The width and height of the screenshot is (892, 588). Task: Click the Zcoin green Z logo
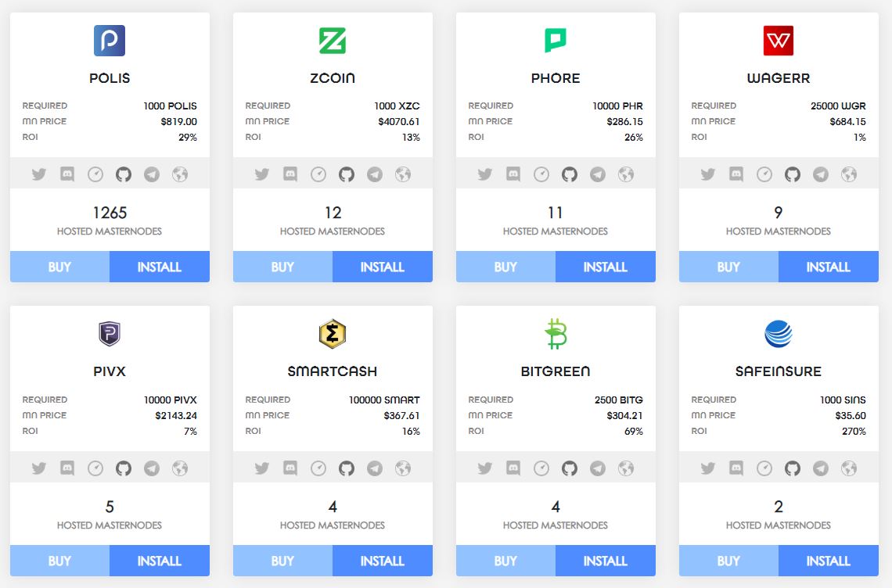[333, 41]
